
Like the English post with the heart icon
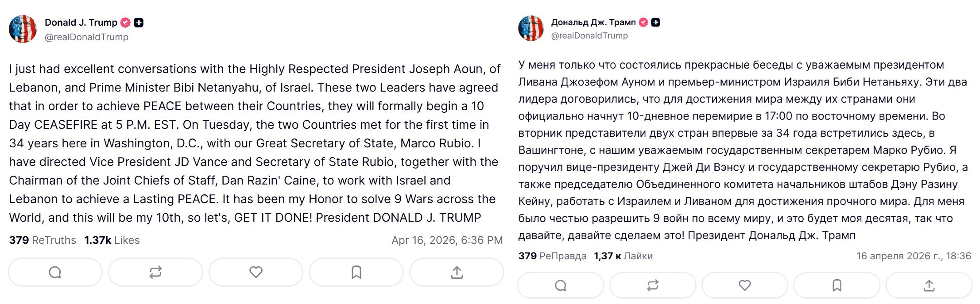[x=256, y=272]
